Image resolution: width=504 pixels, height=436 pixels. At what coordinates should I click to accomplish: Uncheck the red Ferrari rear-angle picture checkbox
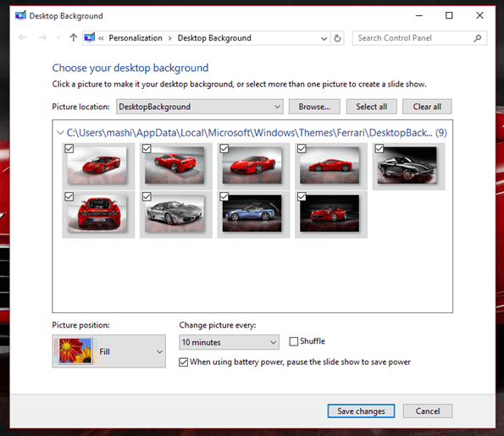pyautogui.click(x=147, y=148)
